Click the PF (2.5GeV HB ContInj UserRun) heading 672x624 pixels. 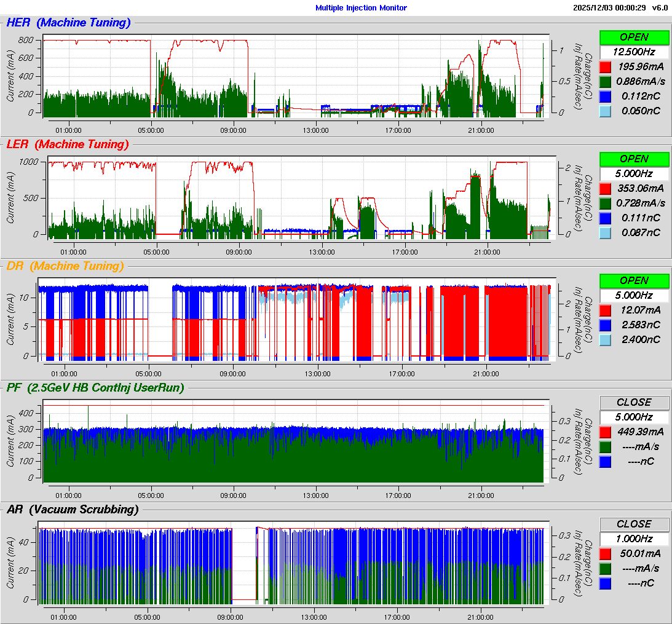(95, 387)
